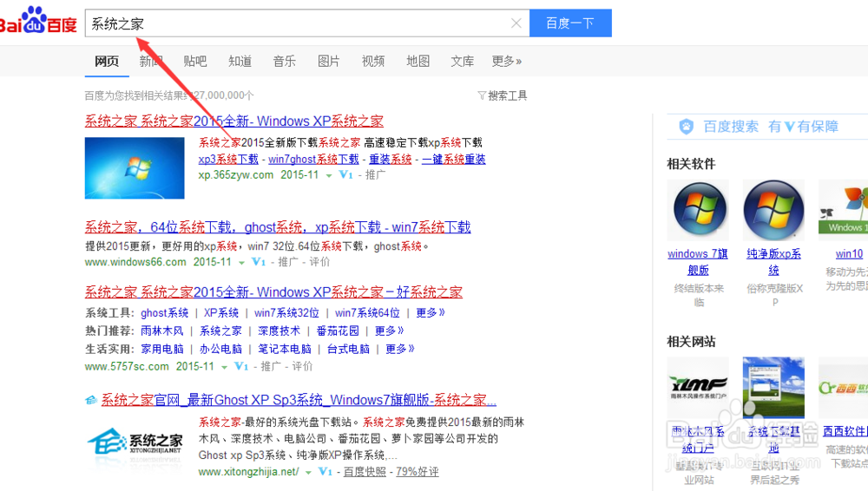This screenshot has width=868, height=491.
Task: Switch to the 贴吧 tab
Action: click(194, 61)
